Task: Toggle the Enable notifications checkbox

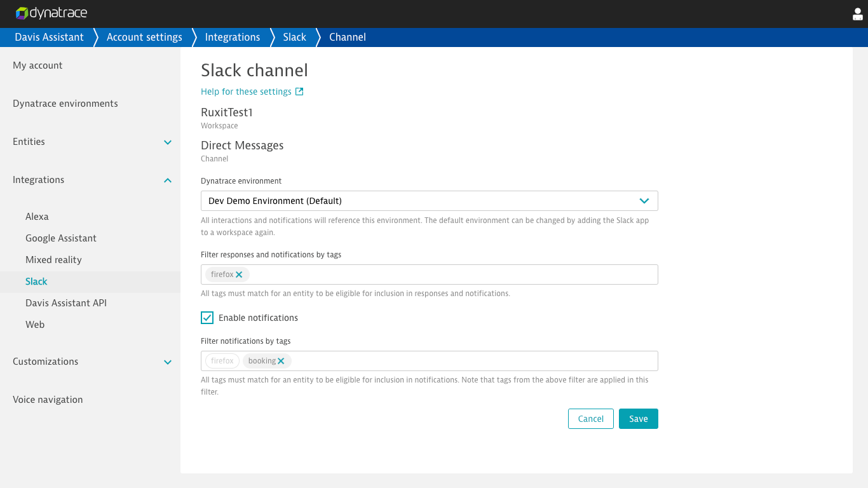Action: [207, 318]
